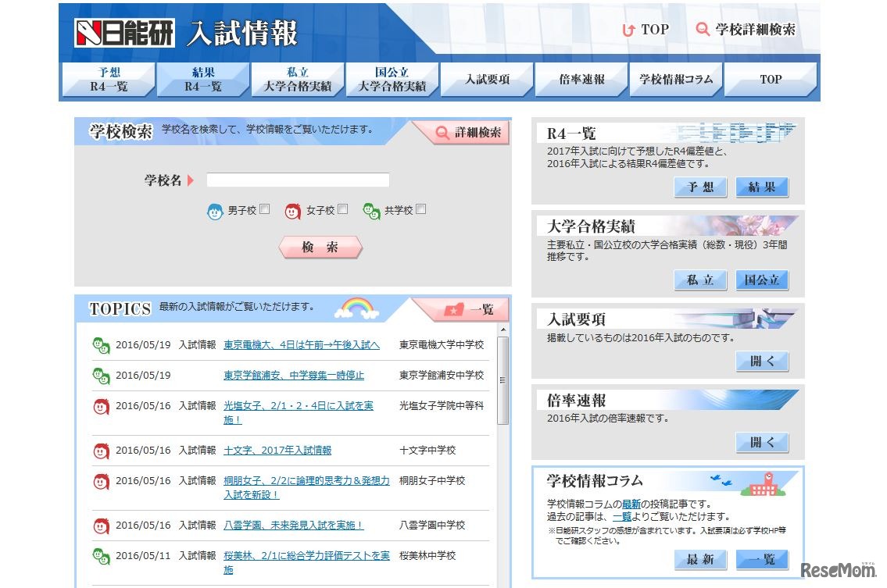Enable the 男子校 checkbox

click(x=265, y=209)
